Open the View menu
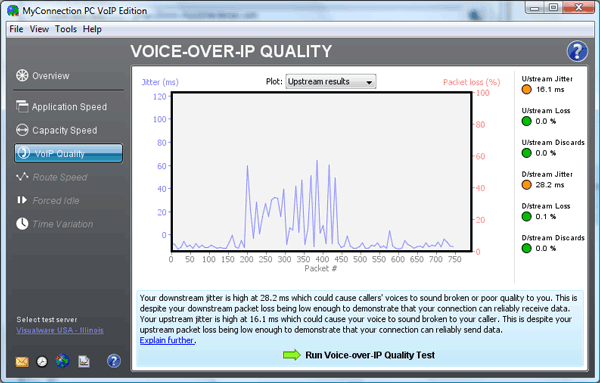Screen dimensions: 600x383 tap(39, 29)
